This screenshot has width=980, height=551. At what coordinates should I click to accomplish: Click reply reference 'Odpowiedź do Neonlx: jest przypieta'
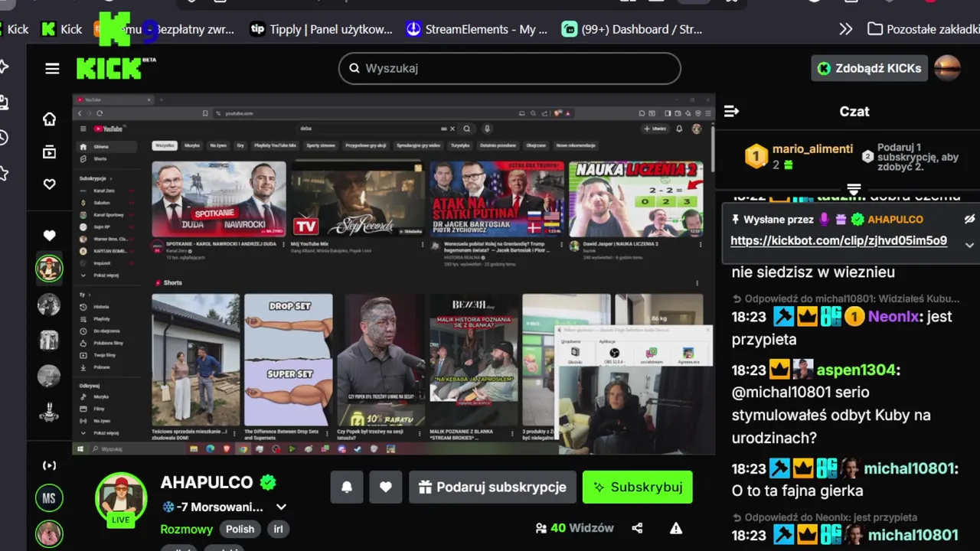(x=825, y=517)
